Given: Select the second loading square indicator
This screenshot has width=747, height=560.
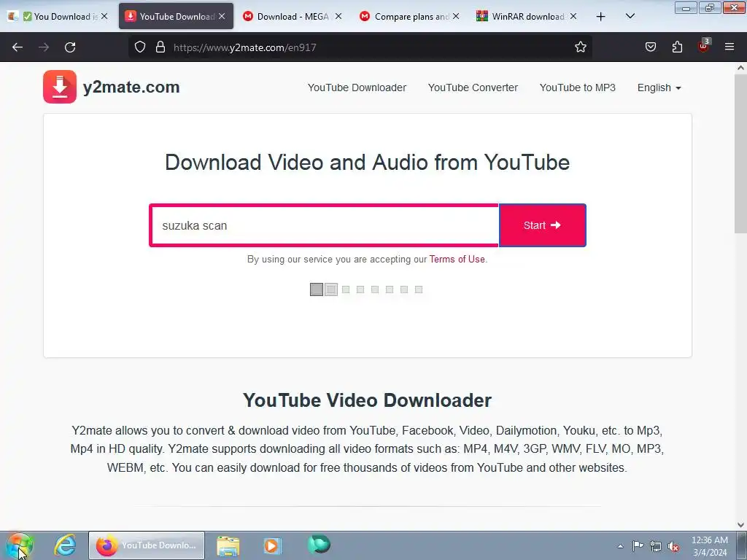Looking at the screenshot, I should (331, 289).
